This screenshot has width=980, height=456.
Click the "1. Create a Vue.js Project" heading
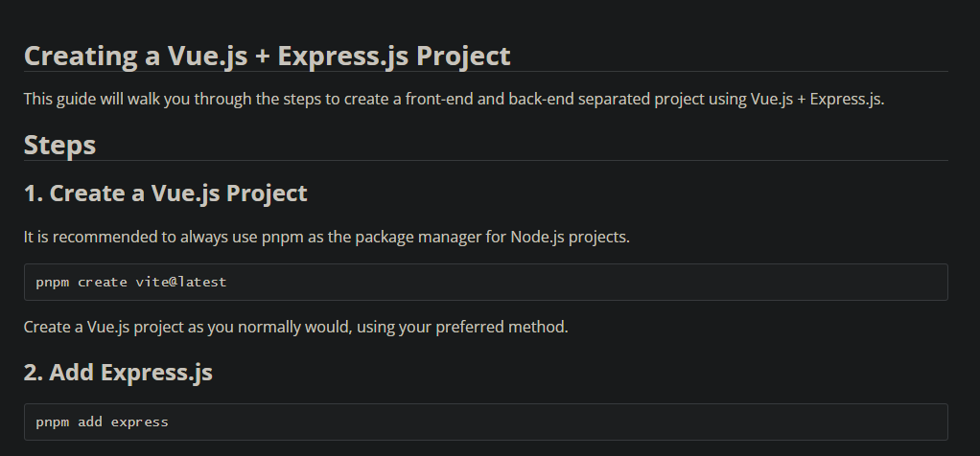(x=165, y=194)
